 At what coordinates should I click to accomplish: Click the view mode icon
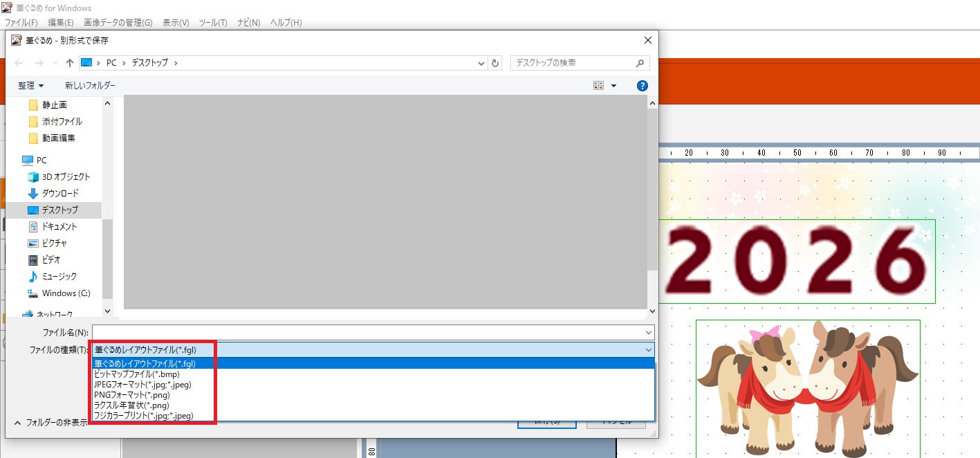[x=598, y=86]
